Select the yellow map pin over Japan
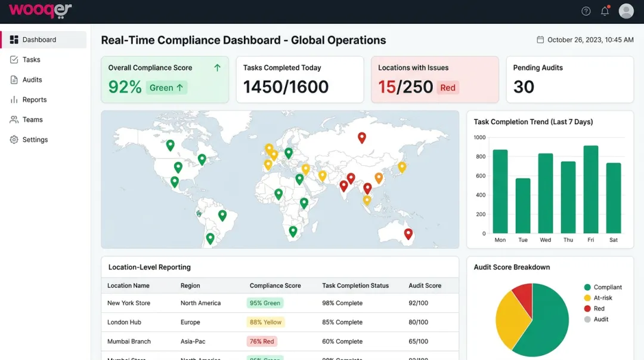The width and height of the screenshot is (644, 360). [402, 167]
